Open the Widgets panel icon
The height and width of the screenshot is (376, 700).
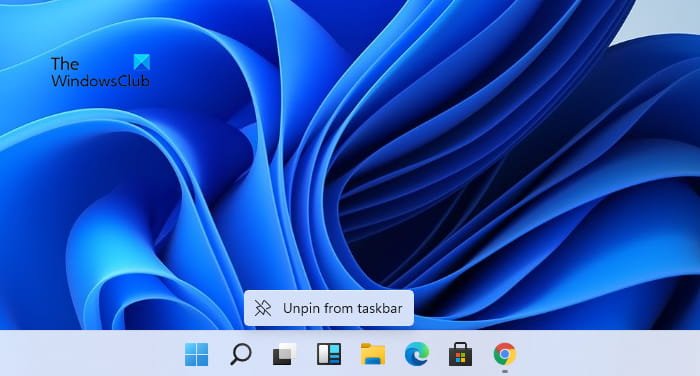(x=329, y=354)
